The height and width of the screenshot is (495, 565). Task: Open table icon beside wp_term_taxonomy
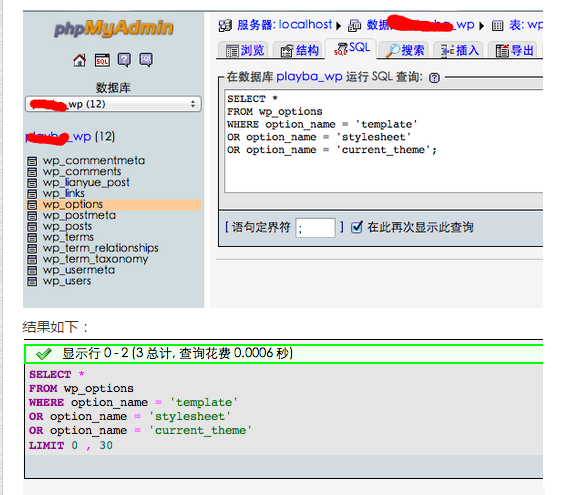(32, 259)
